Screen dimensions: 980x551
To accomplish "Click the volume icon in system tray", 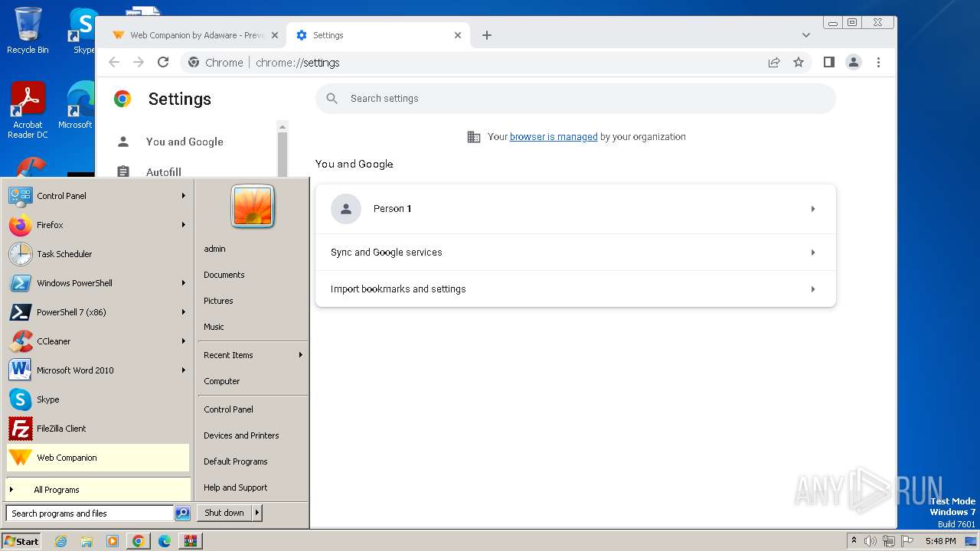I will point(871,541).
